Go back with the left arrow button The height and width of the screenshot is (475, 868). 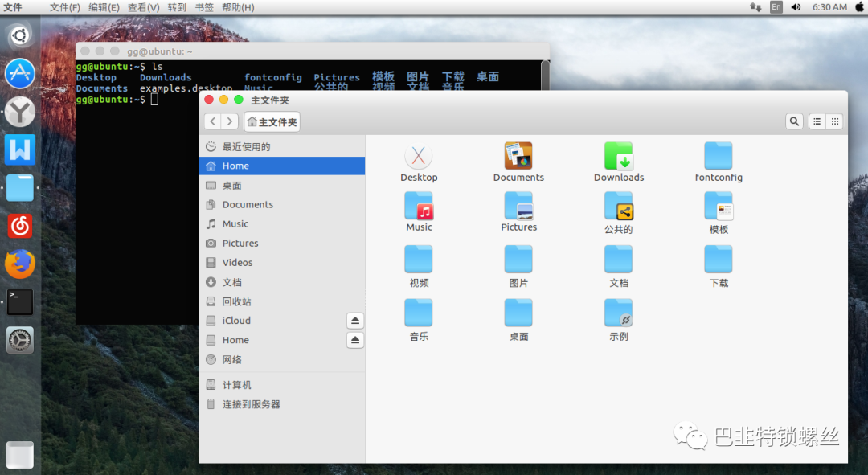coord(213,121)
